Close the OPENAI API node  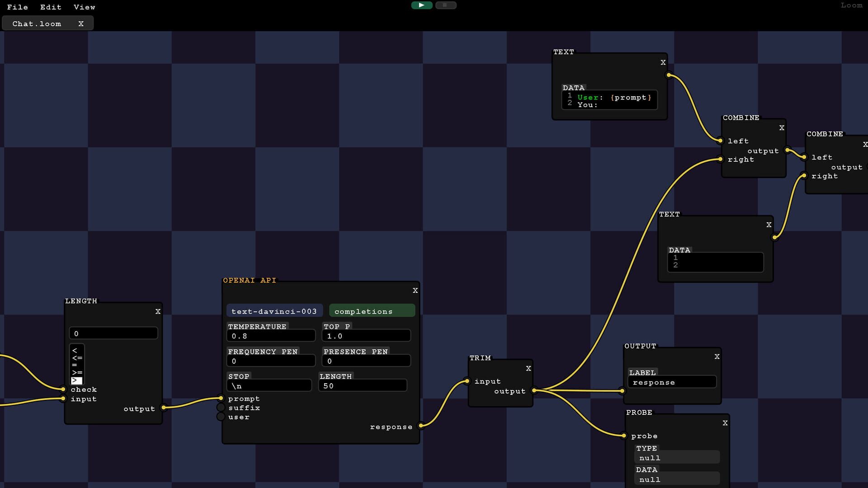click(415, 291)
